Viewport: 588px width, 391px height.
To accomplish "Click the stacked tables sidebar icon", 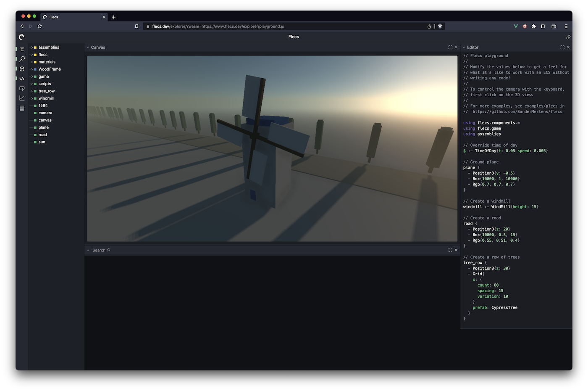I will pyautogui.click(x=22, y=108).
